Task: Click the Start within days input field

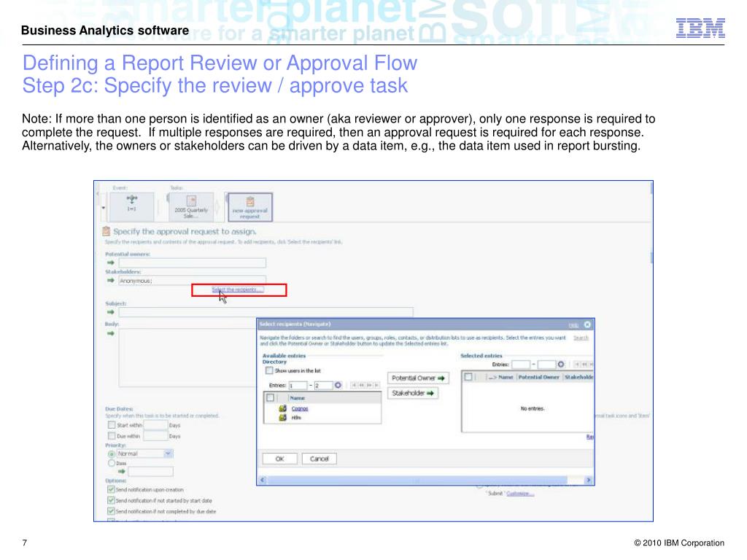Action: coord(155,425)
